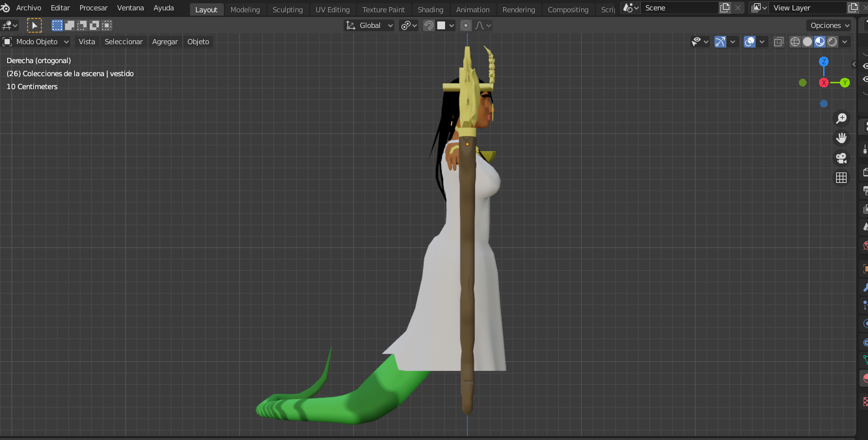Enable rendered viewport shading

point(832,42)
